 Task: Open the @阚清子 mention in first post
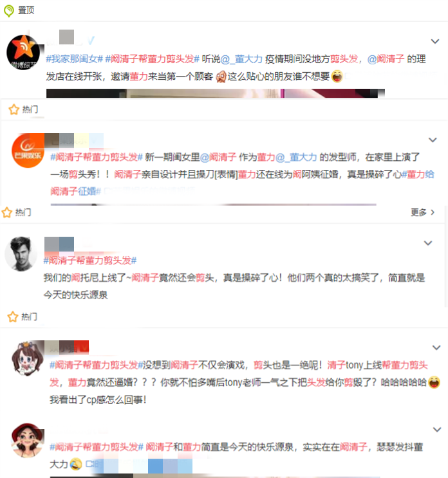386,59
